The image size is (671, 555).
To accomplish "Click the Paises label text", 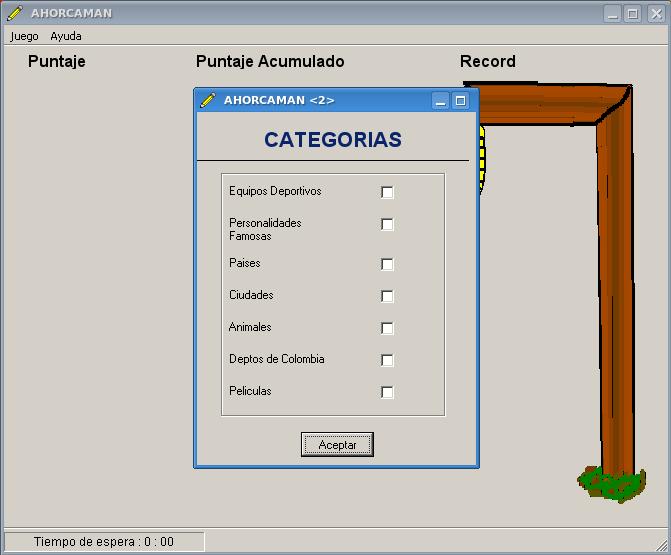I will [x=245, y=263].
